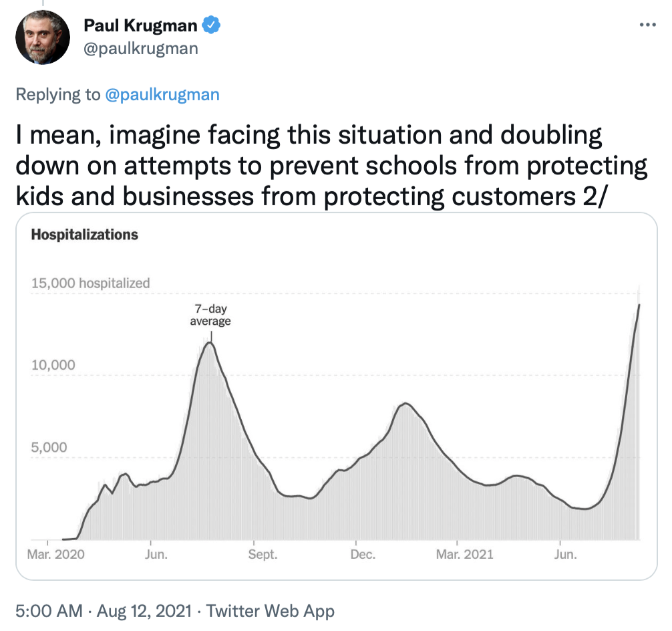Click the gray @paulkrugman handle under the name

pyautogui.click(x=140, y=49)
